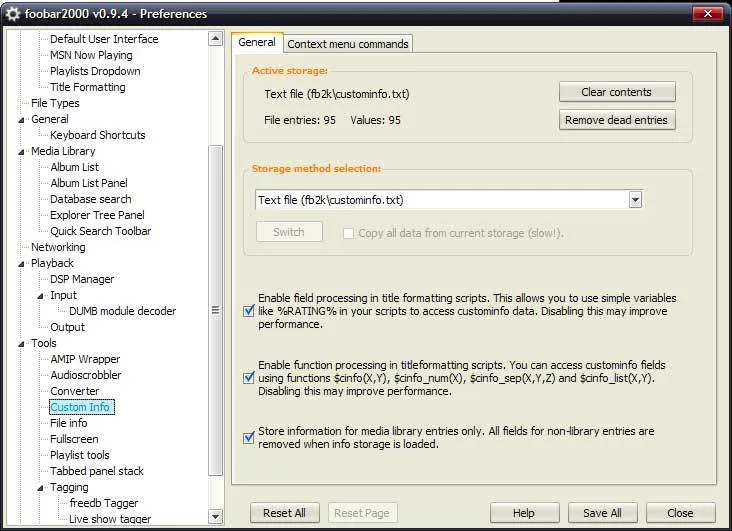Screen dimensions: 732x531
Task: Select Explorer Tree Panel item
Action: (x=97, y=215)
